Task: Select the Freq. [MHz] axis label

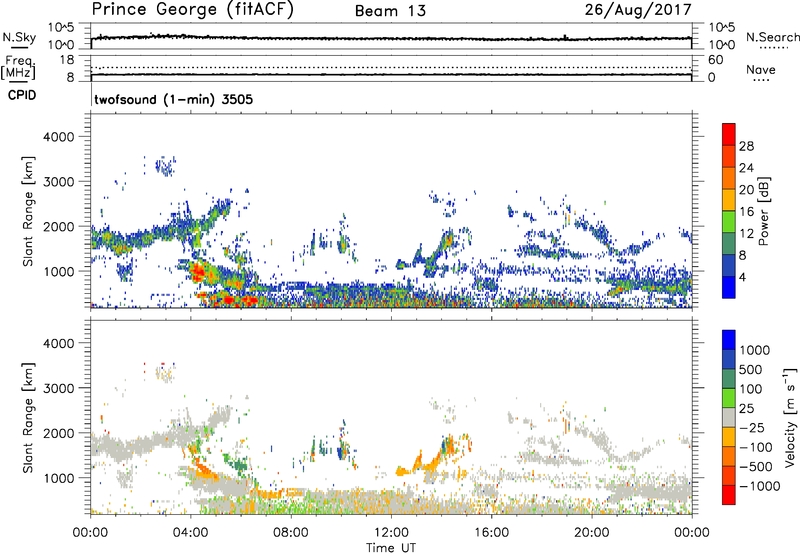Action: click(x=19, y=67)
